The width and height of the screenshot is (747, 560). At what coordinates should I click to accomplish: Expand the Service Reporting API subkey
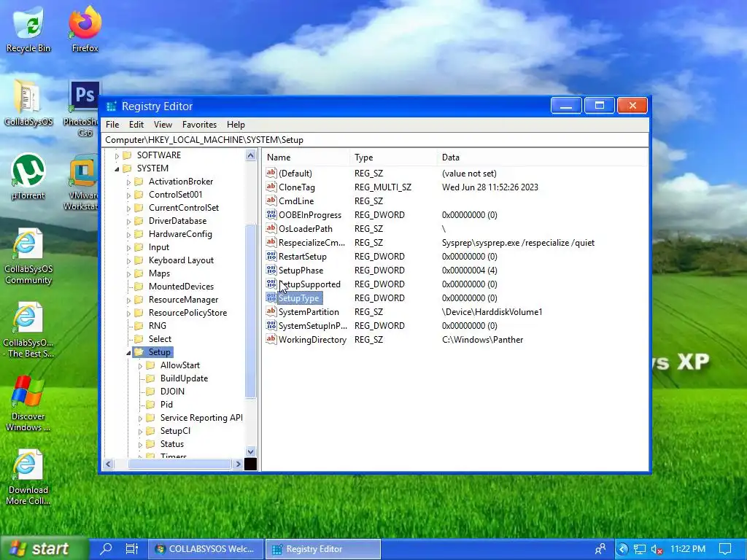(x=140, y=418)
